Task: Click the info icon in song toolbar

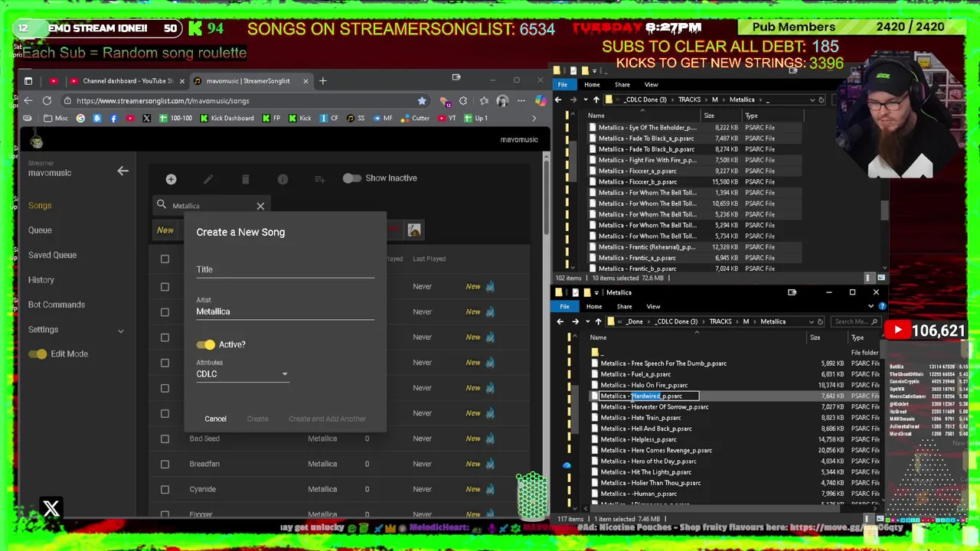Action: [x=283, y=179]
